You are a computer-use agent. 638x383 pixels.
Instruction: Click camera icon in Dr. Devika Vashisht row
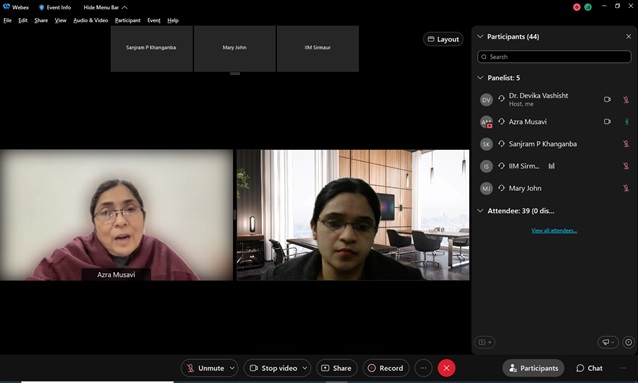click(607, 99)
